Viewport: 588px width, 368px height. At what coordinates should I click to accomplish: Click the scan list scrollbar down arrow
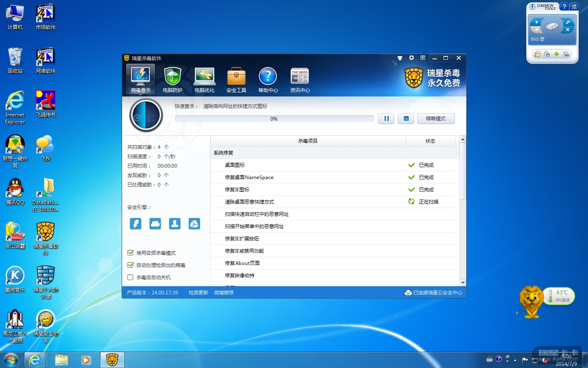pos(463,283)
